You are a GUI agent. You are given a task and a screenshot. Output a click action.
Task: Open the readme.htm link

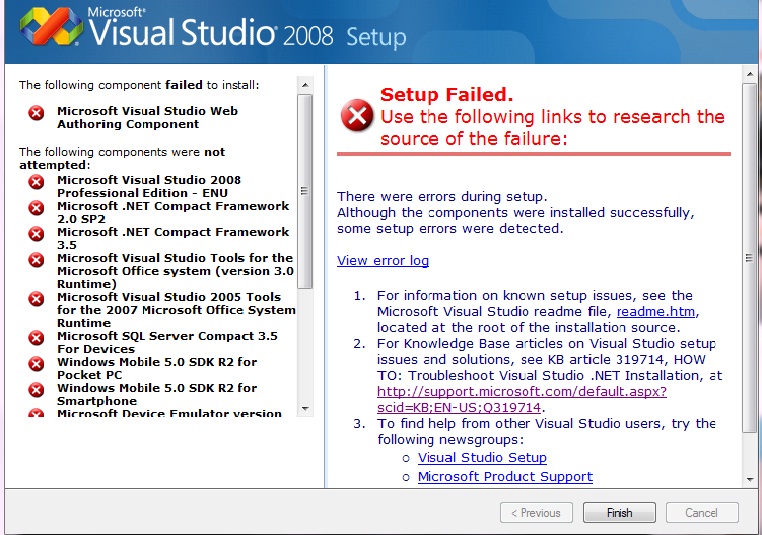pyautogui.click(x=656, y=311)
